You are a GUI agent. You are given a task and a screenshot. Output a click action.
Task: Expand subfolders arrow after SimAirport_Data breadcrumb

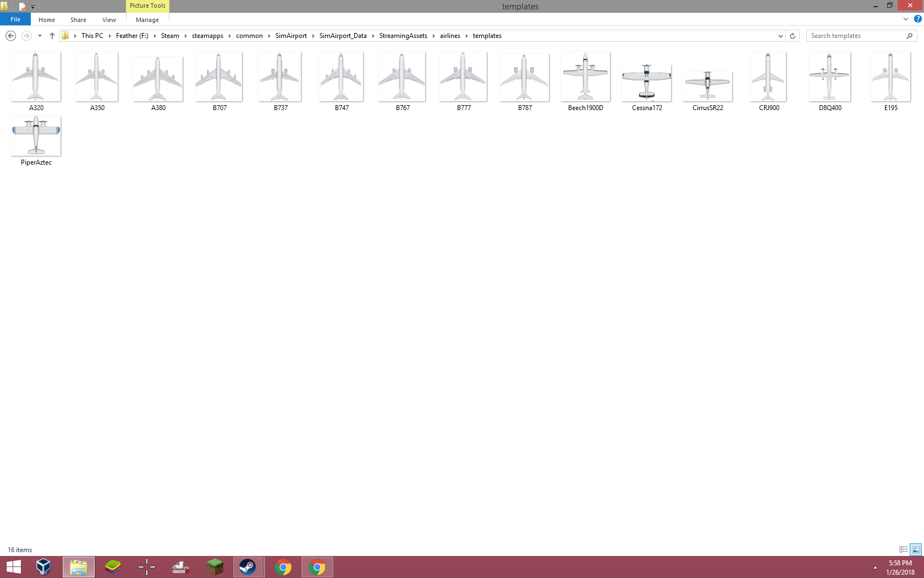coord(373,36)
